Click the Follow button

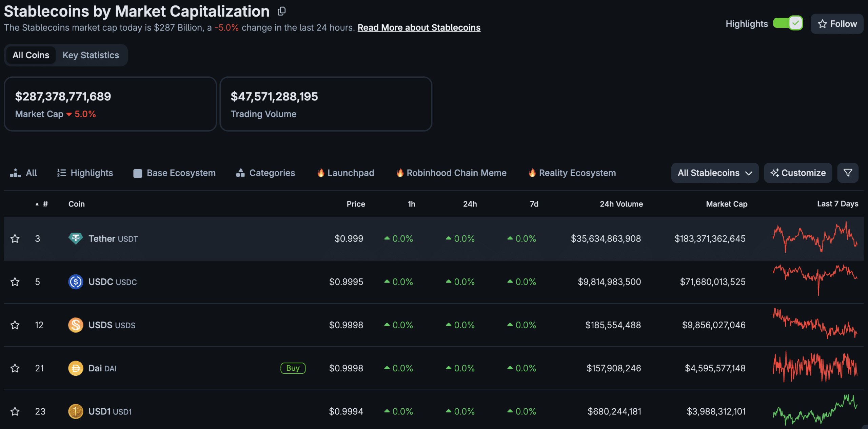tap(837, 24)
